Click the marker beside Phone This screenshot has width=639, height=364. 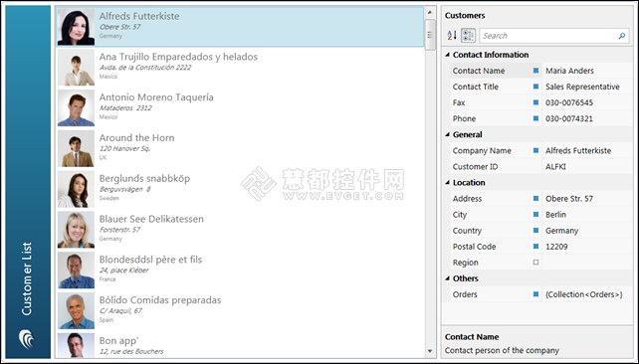pos(535,118)
